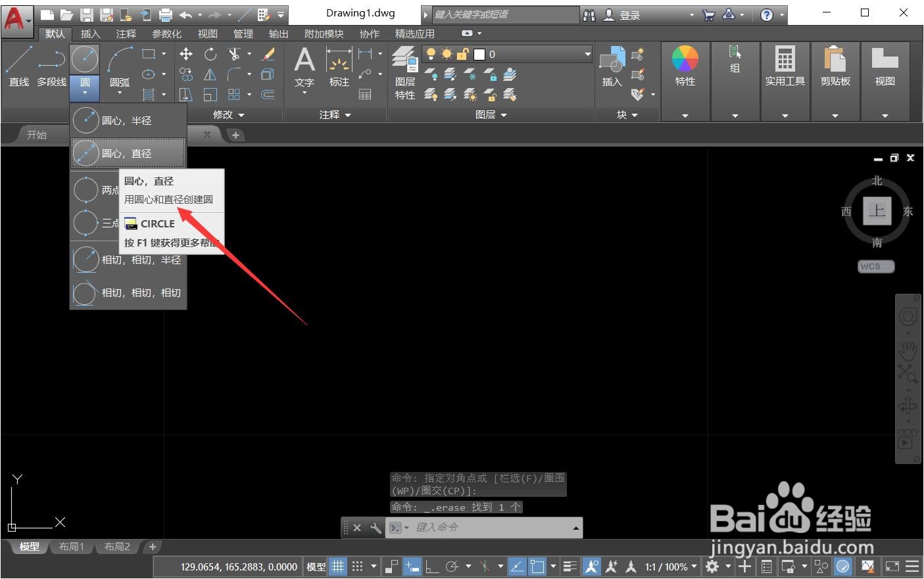Expand the Modify (修改) panel

point(229,114)
